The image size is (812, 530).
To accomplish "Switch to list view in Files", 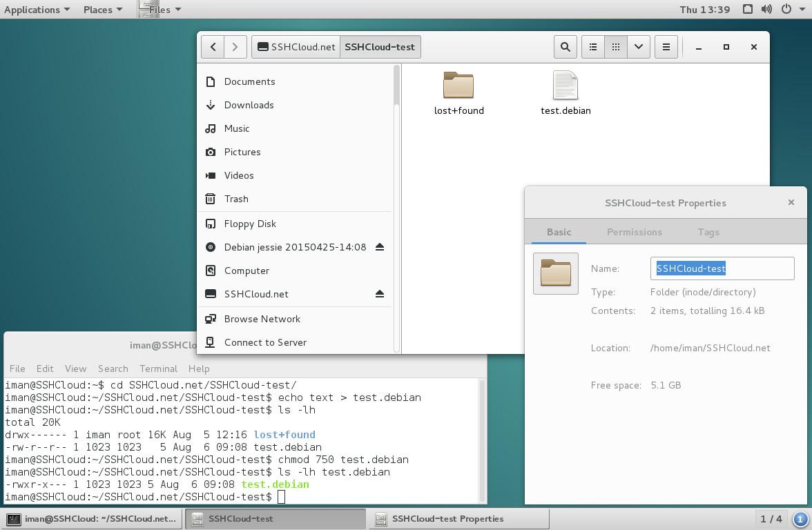I will (592, 47).
